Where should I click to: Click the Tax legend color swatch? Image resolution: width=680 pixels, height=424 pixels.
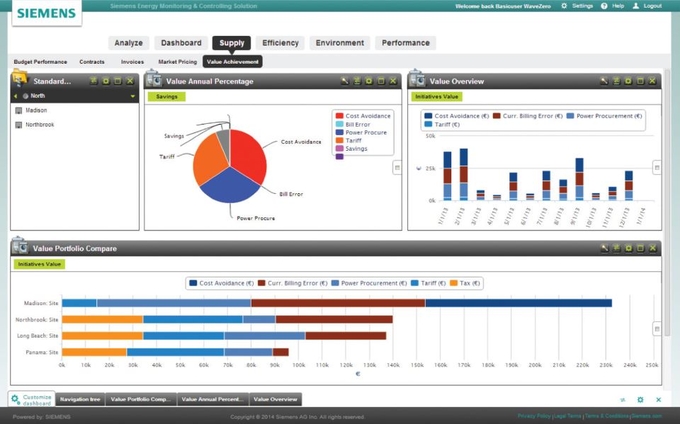coord(453,283)
